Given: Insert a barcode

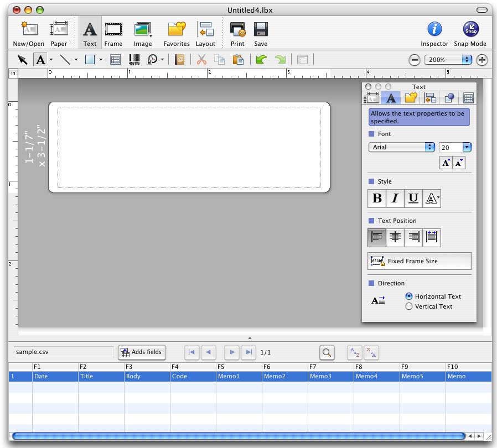Looking at the screenshot, I should click(134, 60).
